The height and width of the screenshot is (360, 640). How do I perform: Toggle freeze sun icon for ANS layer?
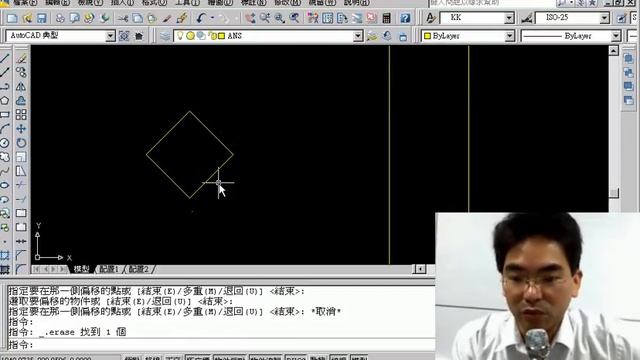pos(190,36)
